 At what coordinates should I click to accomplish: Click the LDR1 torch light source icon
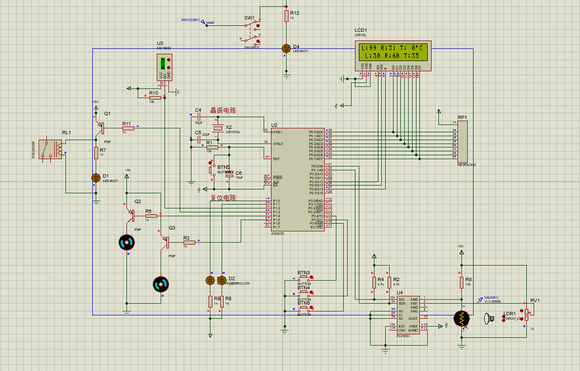pos(489,318)
